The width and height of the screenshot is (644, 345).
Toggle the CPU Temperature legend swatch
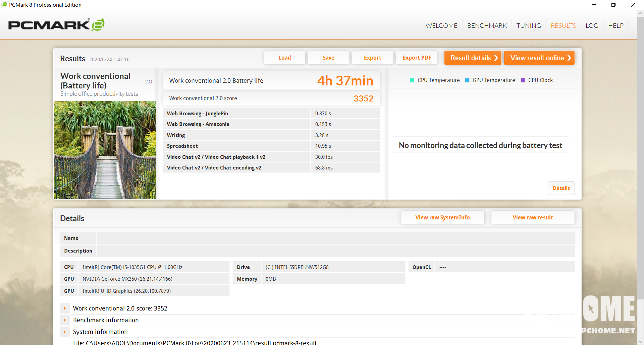[412, 80]
